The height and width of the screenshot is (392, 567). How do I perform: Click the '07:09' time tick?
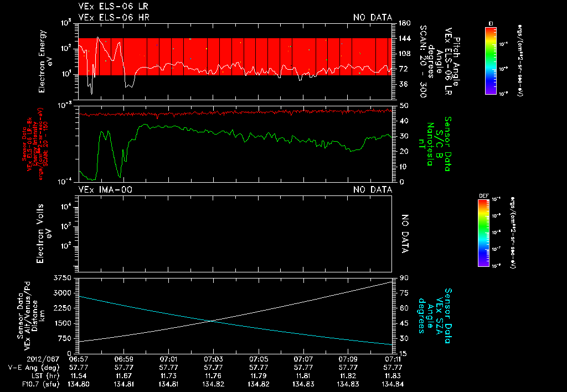[x=348, y=359]
